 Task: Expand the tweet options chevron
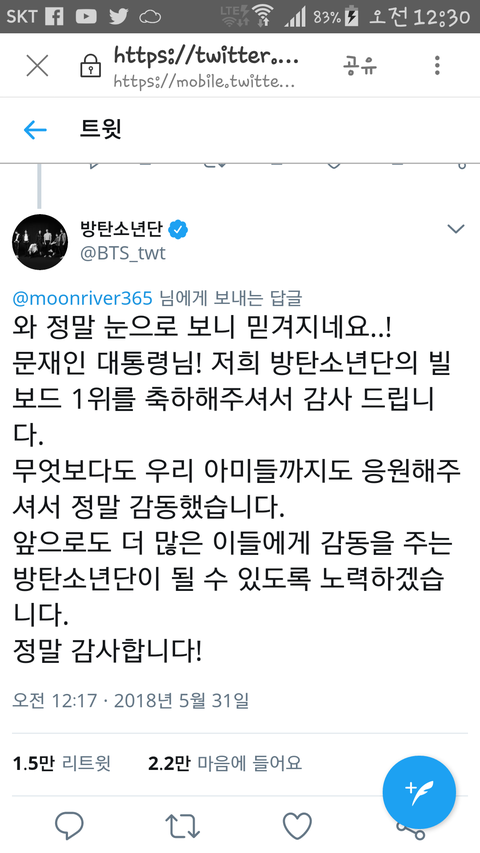click(x=456, y=229)
